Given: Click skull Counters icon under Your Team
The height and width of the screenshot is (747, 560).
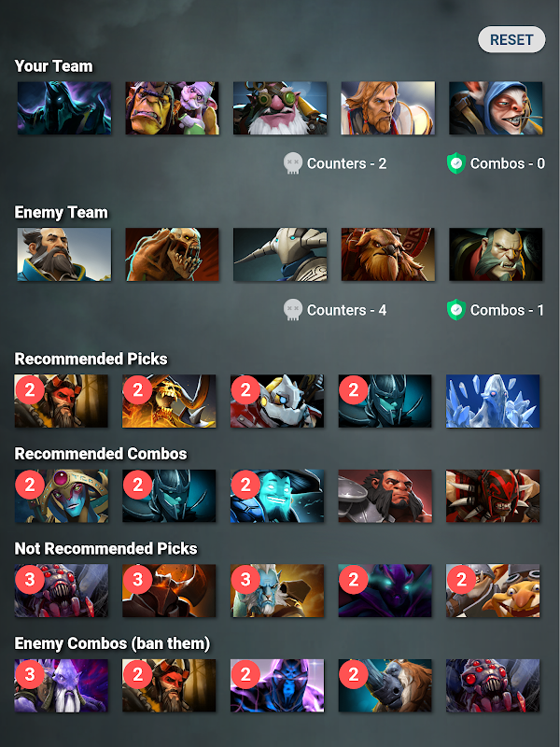Looking at the screenshot, I should click(293, 163).
